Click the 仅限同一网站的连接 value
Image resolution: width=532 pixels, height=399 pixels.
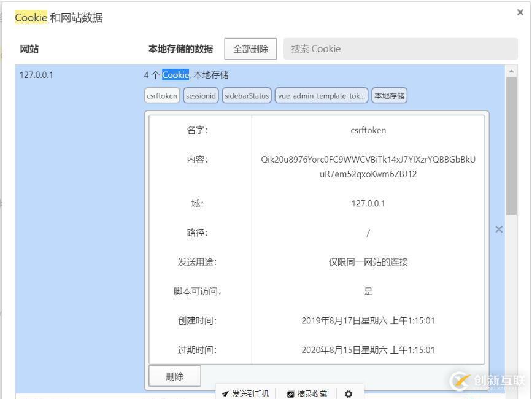pos(368,262)
